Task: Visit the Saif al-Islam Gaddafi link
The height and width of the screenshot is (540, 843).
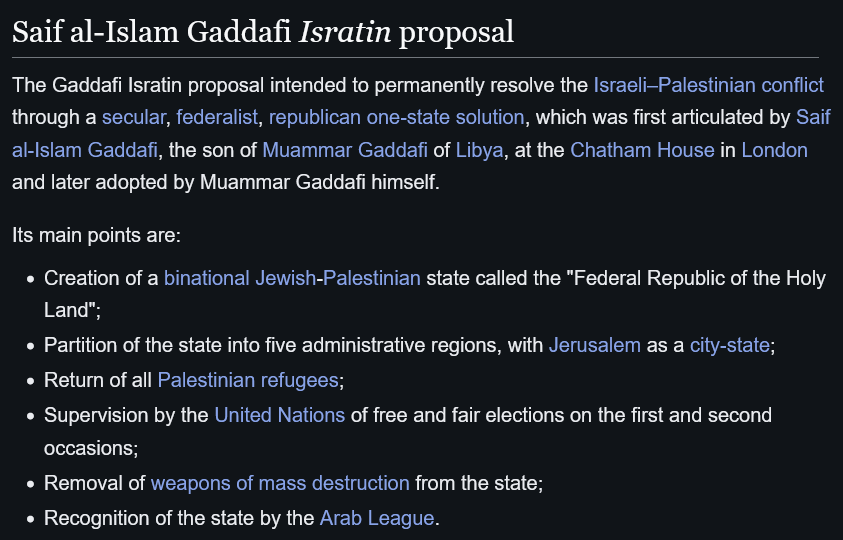Action: [813, 117]
